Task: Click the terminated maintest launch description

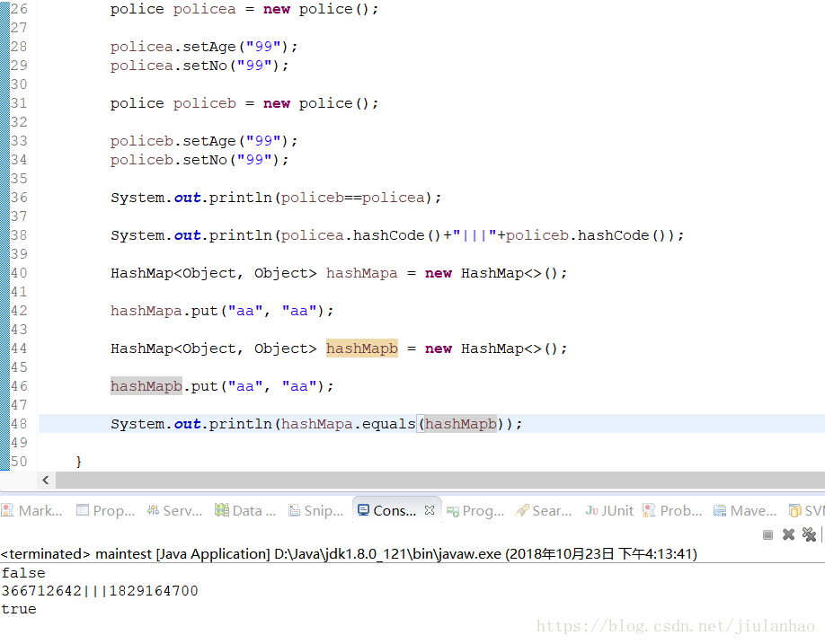Action: pos(349,553)
